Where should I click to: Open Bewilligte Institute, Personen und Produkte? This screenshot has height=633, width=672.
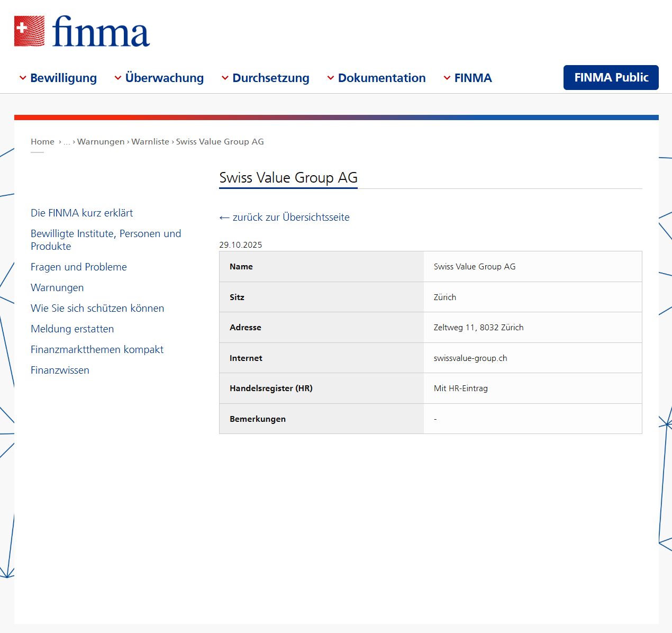pyautogui.click(x=106, y=240)
